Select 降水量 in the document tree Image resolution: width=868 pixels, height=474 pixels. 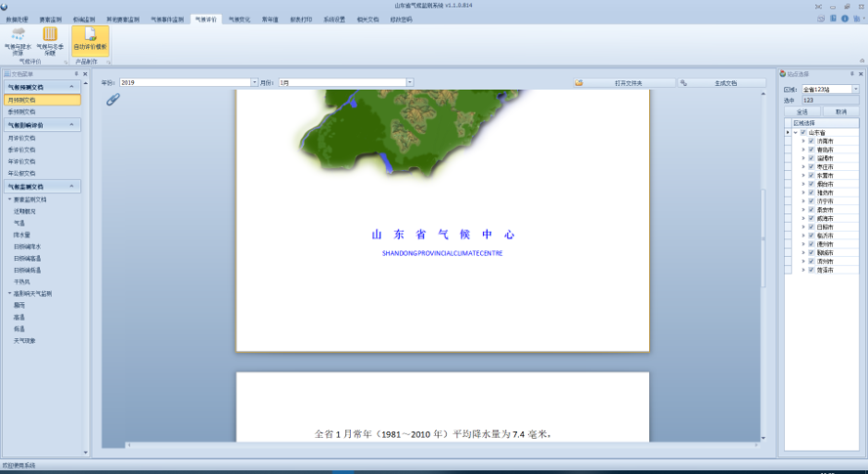22,235
